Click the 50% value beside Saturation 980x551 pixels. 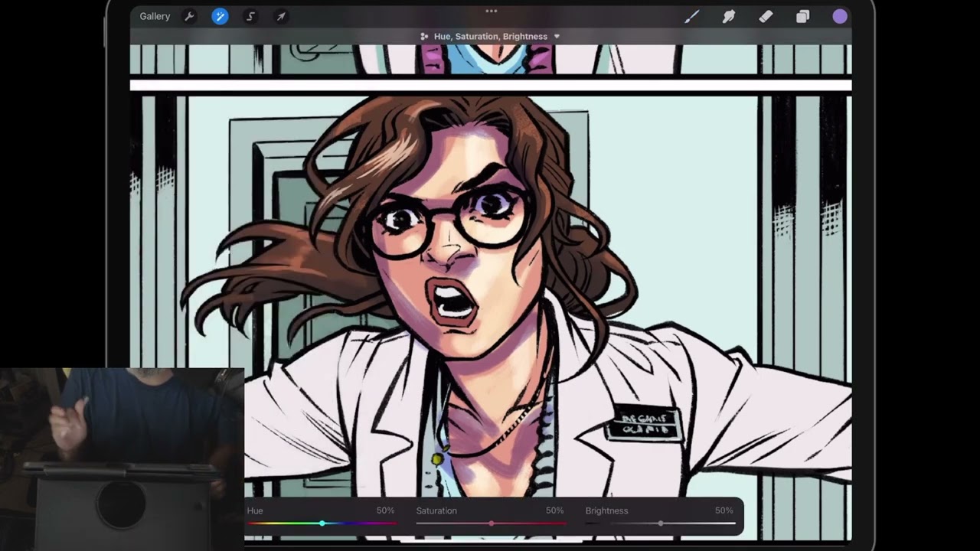554,510
